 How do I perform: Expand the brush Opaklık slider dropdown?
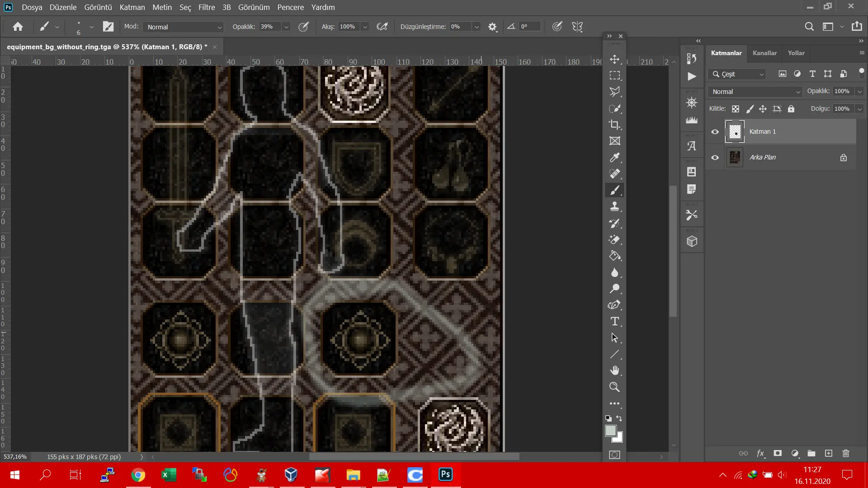(286, 27)
